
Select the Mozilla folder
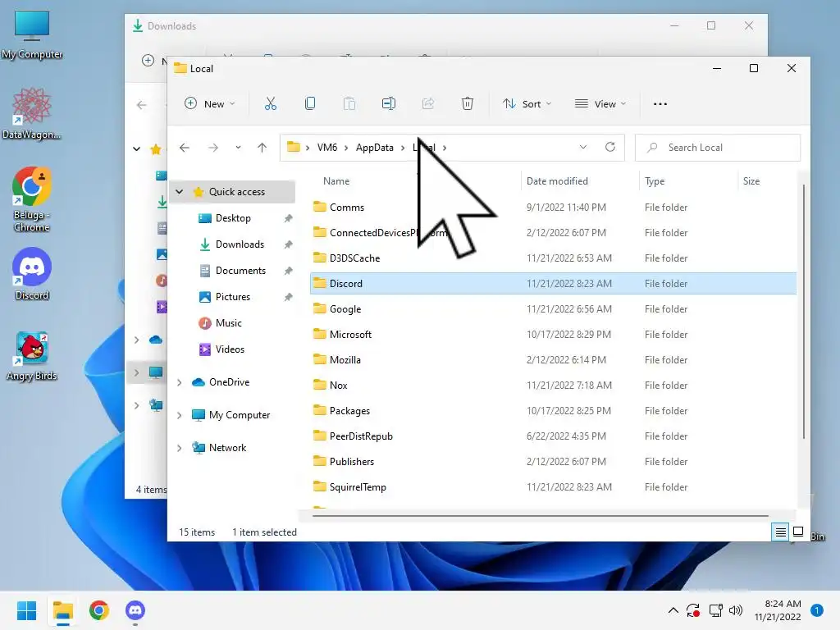click(554, 360)
